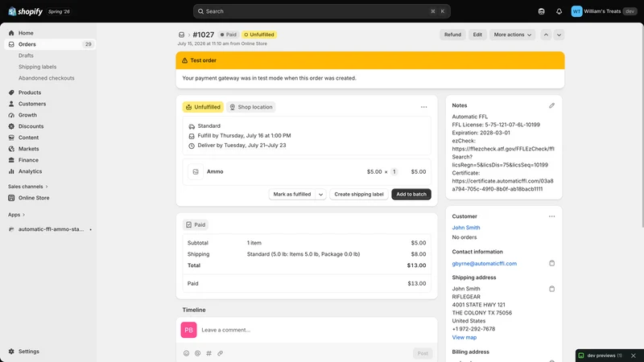Open the Sidekick assistant icon in top bar
Image resolution: width=644 pixels, height=362 pixels.
[541, 11]
